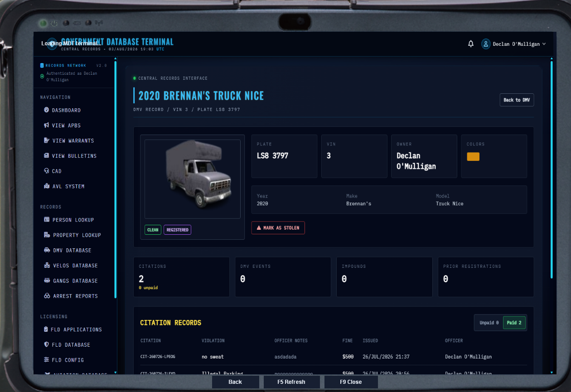Click the REGISTERED status badge
This screenshot has height=392, width=571.
coord(177,230)
